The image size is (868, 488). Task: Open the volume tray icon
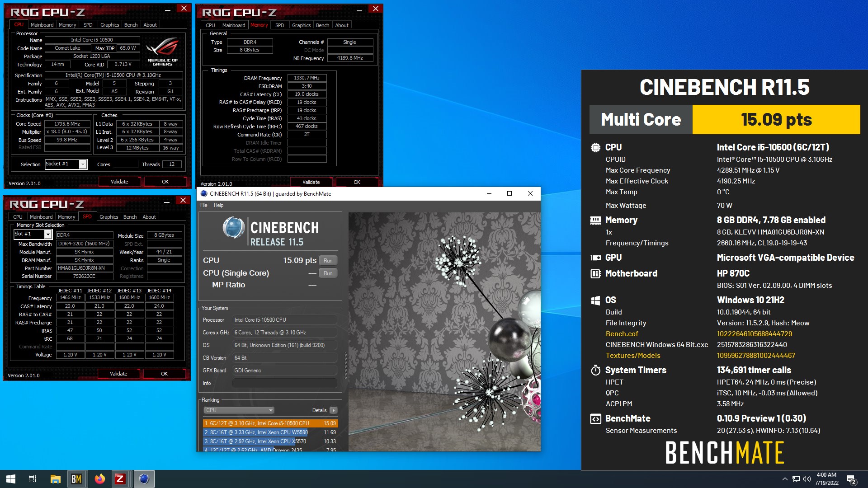[807, 479]
